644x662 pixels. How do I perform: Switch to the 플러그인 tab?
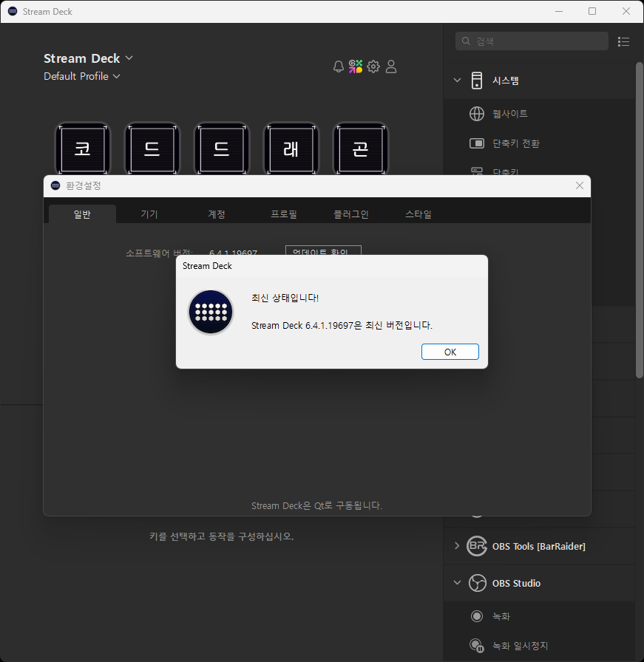point(351,214)
